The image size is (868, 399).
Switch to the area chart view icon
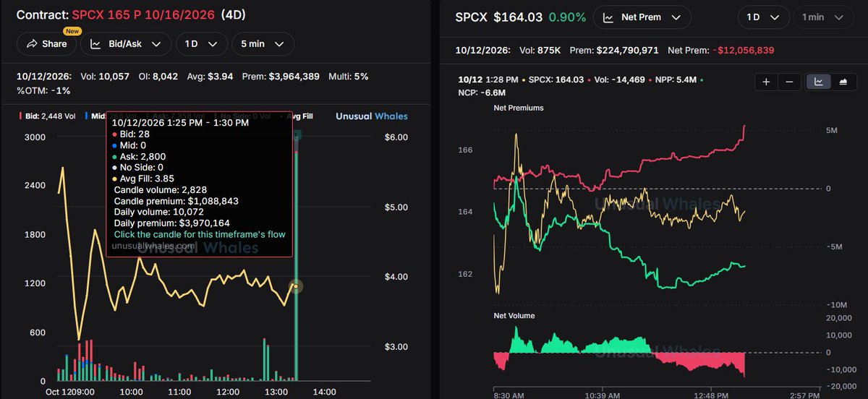842,82
